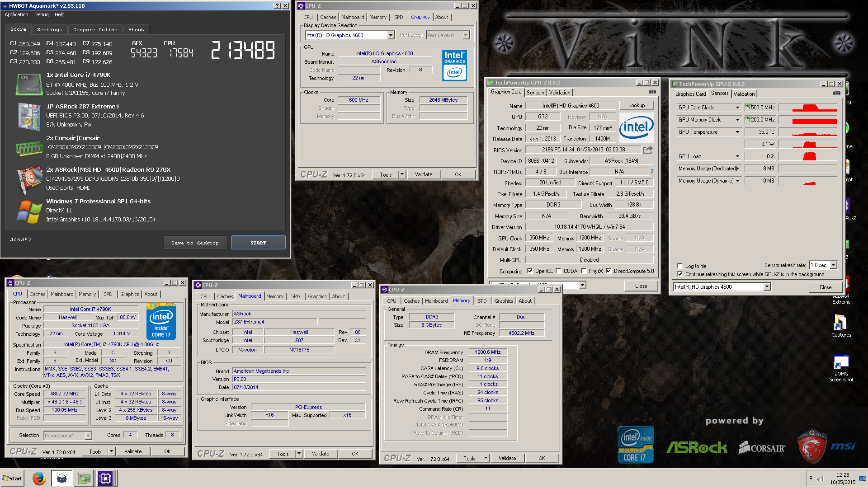
Task: Click OK in the CPU-Z Mainboard window
Action: click(355, 454)
